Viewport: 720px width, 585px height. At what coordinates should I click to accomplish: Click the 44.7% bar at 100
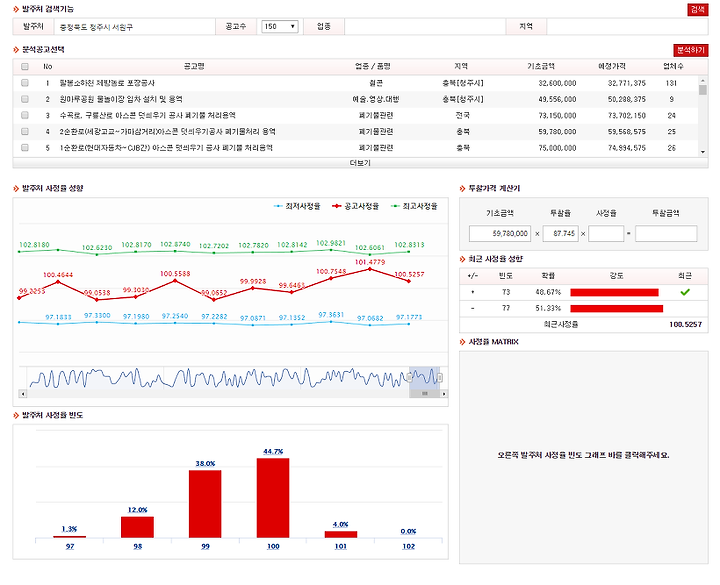coord(273,498)
